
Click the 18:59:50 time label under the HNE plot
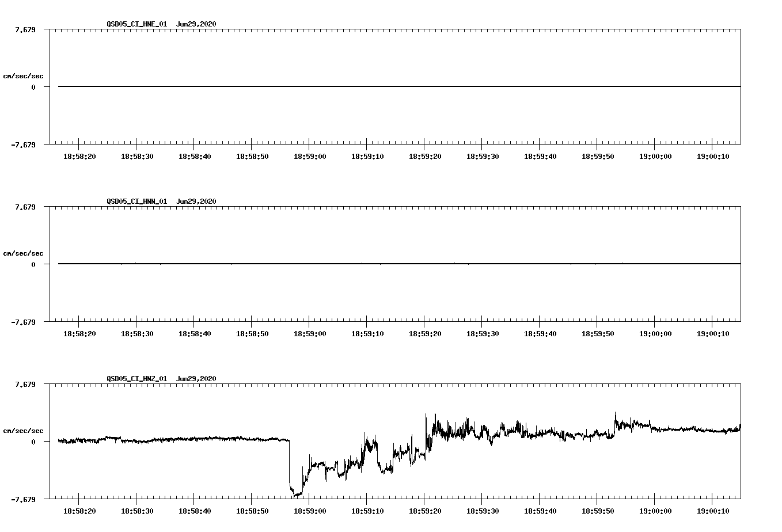[597, 156]
